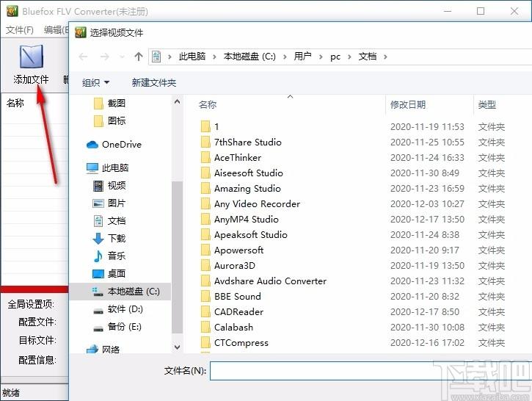Maximize the Bluefox FLV Converter window

(x=481, y=11)
